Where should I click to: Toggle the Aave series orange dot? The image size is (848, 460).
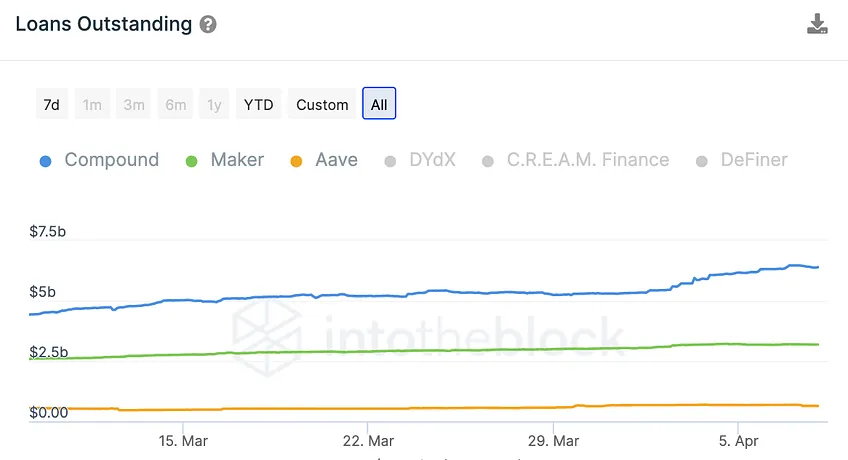[296, 161]
